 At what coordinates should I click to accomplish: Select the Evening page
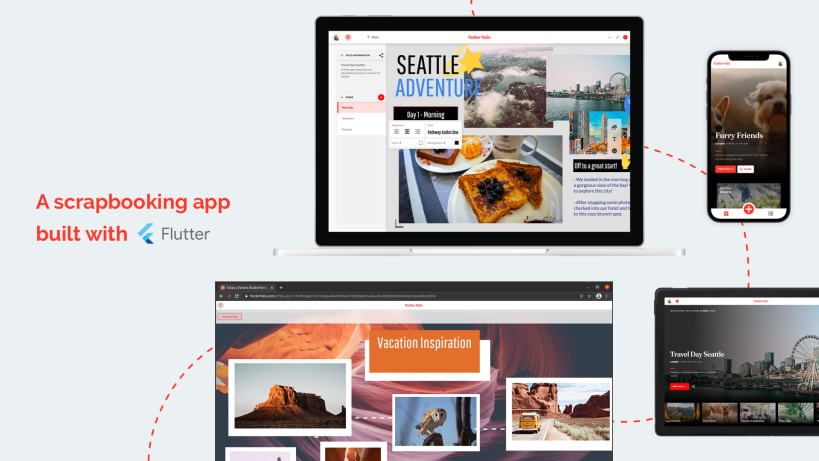tap(361, 129)
